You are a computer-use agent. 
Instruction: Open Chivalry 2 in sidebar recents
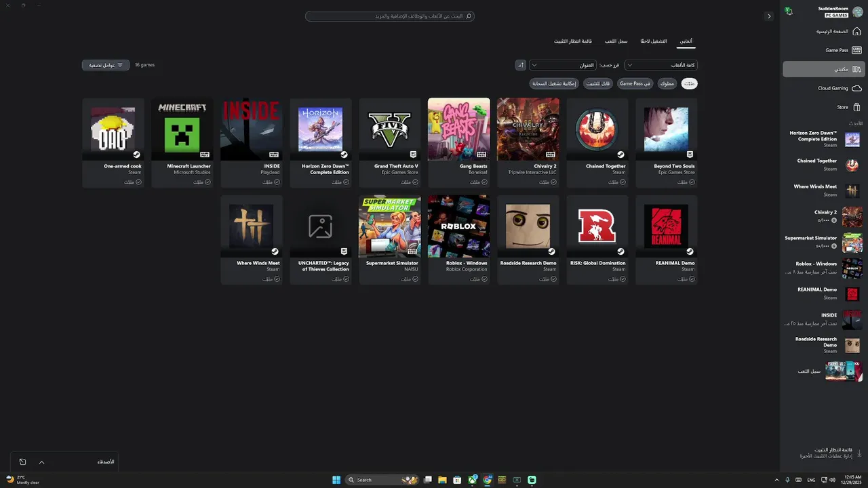coord(824,216)
